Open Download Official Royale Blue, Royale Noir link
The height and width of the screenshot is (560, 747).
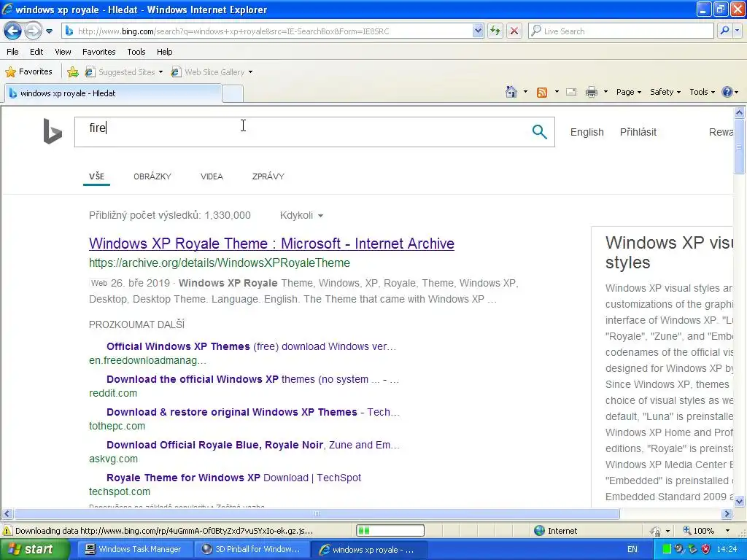pos(253,445)
